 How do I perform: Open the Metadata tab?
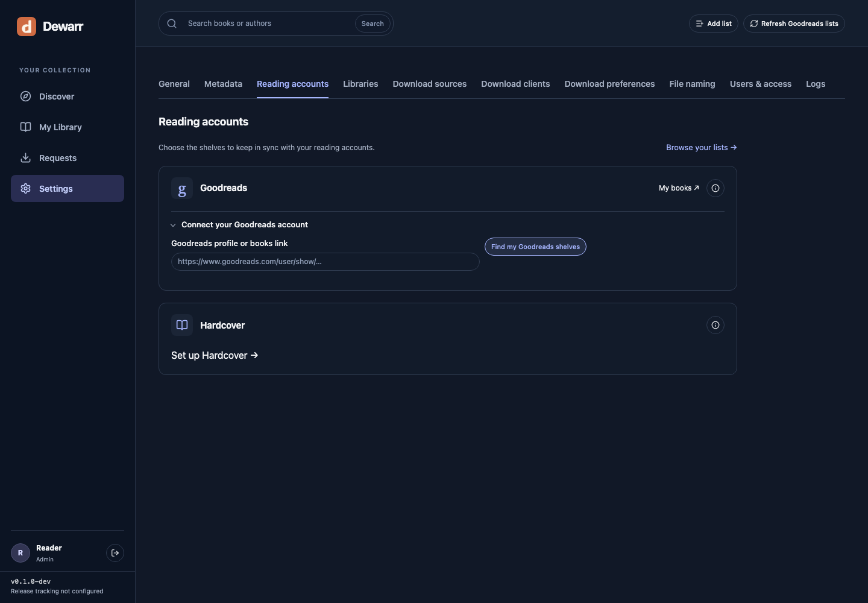pyautogui.click(x=223, y=84)
